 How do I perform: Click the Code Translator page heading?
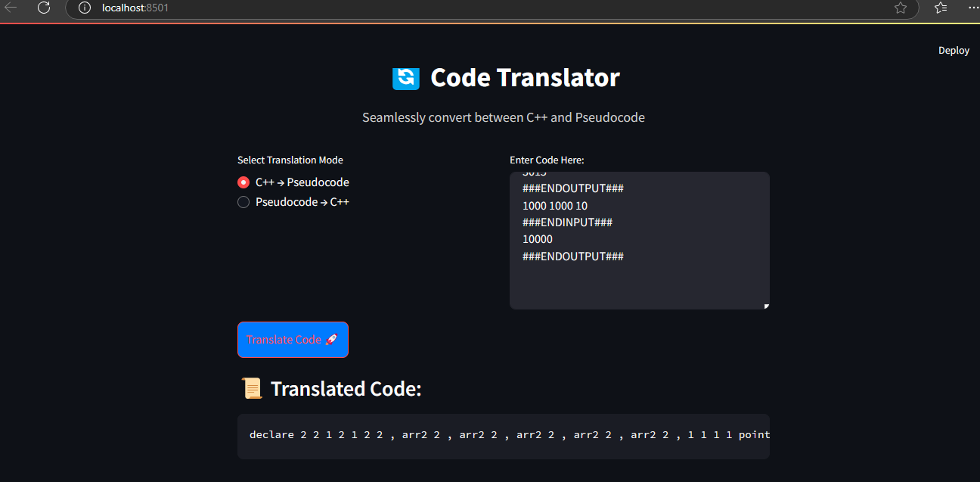525,78
